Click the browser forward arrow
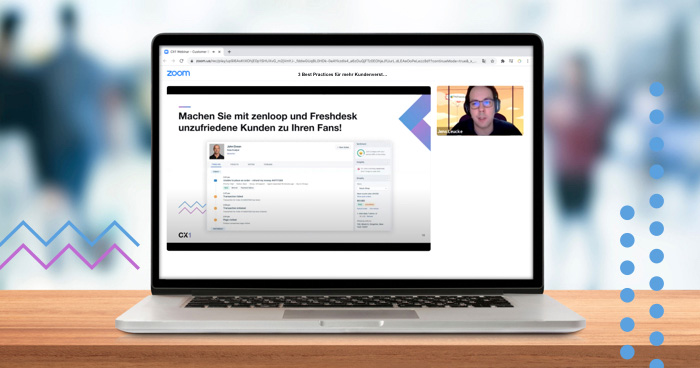Image resolution: width=700 pixels, height=368 pixels. coord(173,61)
